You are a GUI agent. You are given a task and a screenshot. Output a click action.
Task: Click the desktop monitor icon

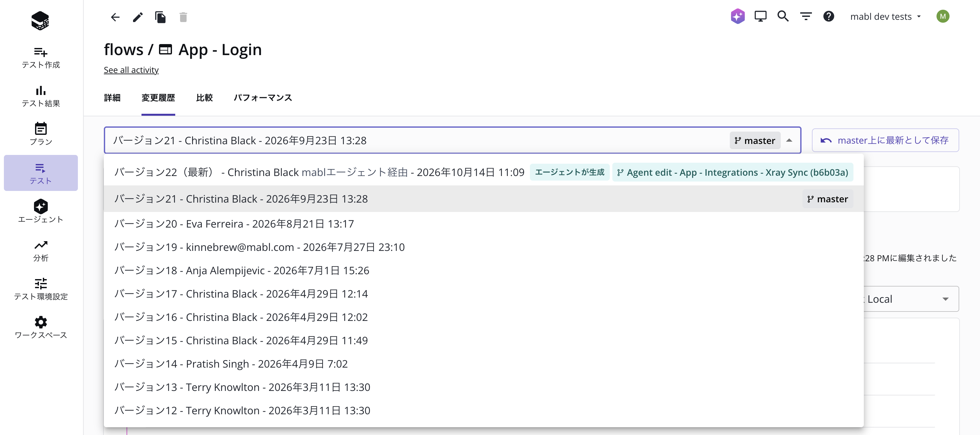tap(761, 16)
